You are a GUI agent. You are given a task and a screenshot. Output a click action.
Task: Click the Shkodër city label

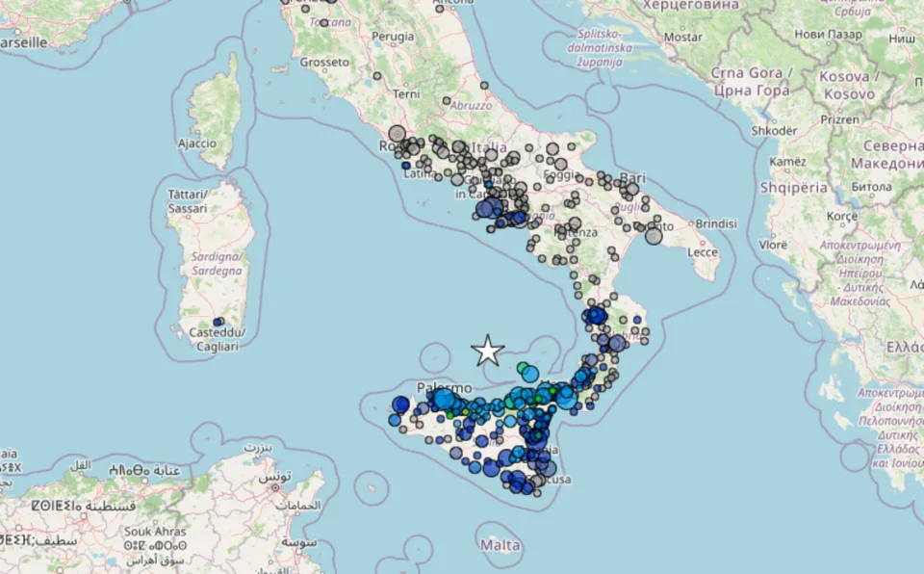pos(774,131)
